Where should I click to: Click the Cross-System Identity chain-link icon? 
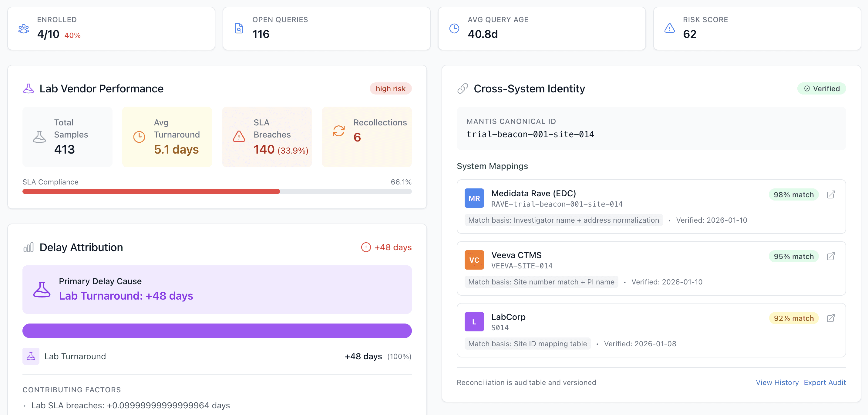(463, 88)
